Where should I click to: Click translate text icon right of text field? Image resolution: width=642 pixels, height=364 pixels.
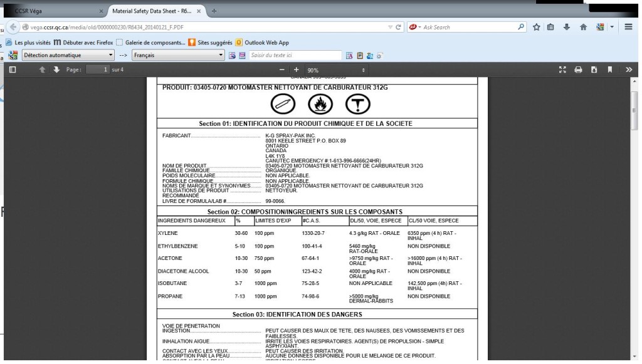click(349, 56)
